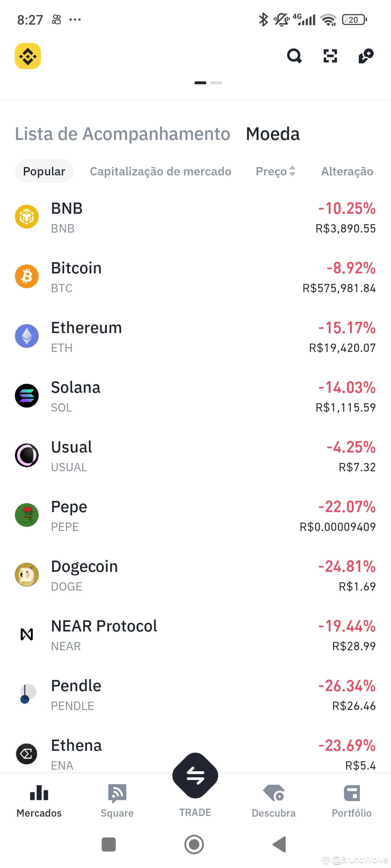Open the Dogecoin coin logo
Viewport: 391px width, 868px height.
click(x=27, y=575)
